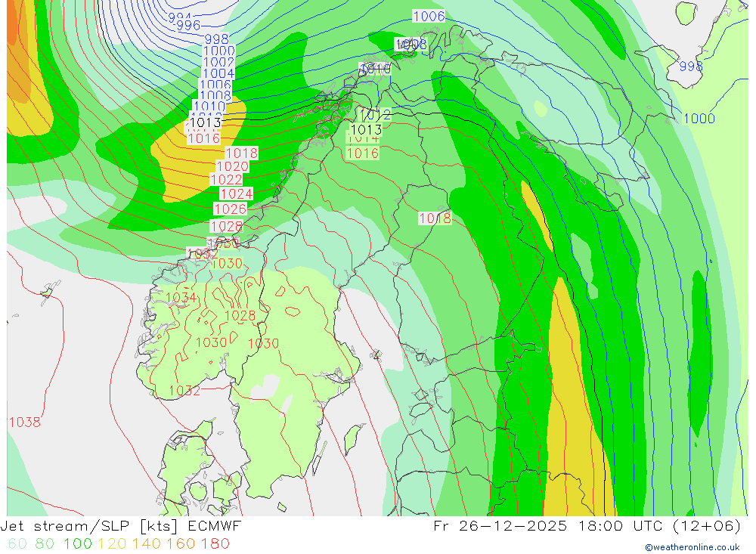
Task: Click the 180 knots legend value
Action: [215, 543]
